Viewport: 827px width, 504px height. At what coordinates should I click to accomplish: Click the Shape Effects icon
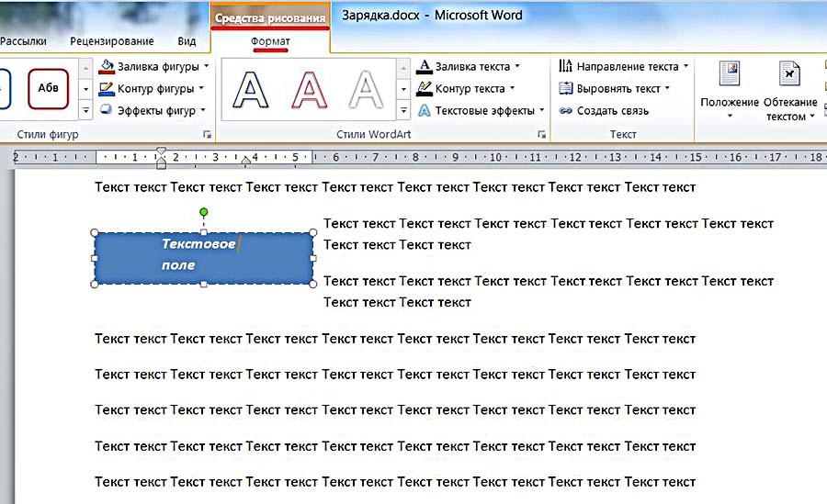point(107,110)
